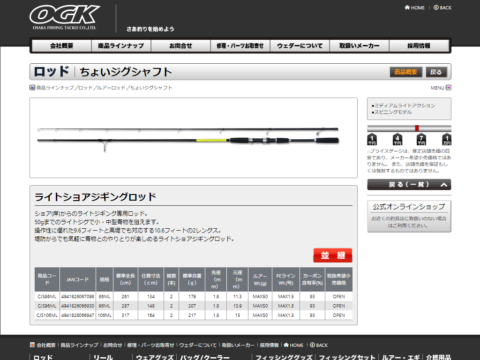Click the orange 商品概要 button

[x=406, y=72]
